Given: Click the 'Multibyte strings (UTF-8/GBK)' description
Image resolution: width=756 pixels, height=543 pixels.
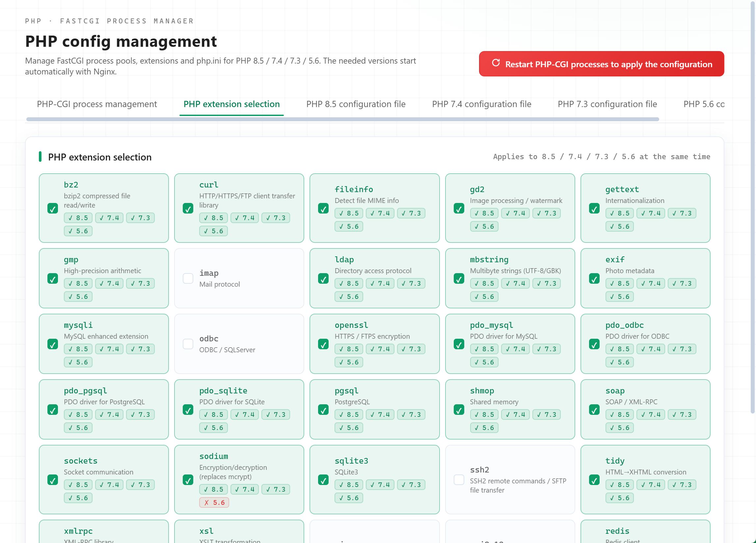Looking at the screenshot, I should 515,271.
